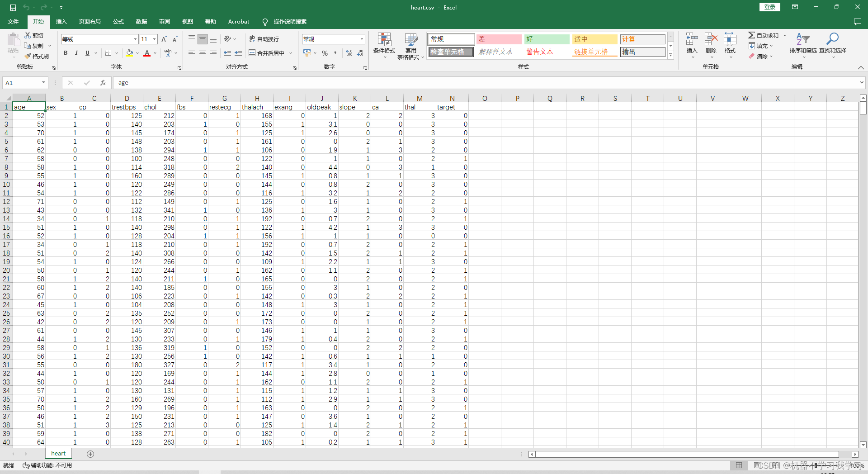Screen dimensions: 868x474
Task: Collapse the ribbon
Action: [861, 68]
